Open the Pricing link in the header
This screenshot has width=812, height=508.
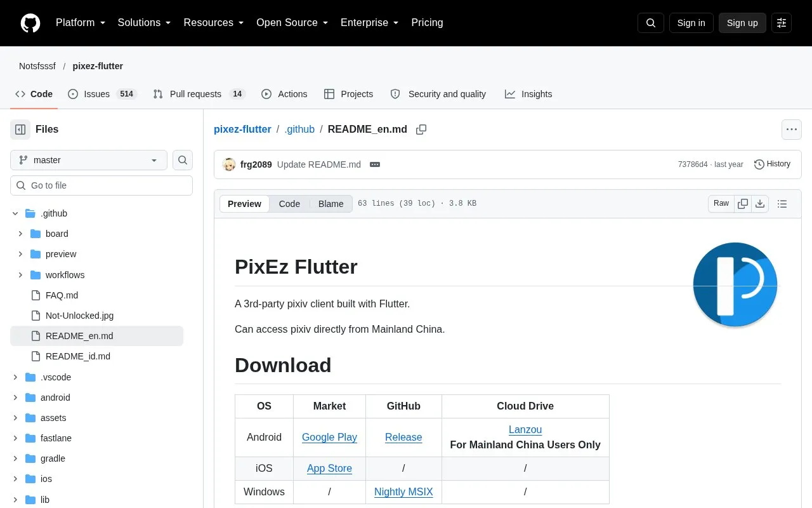tap(427, 23)
